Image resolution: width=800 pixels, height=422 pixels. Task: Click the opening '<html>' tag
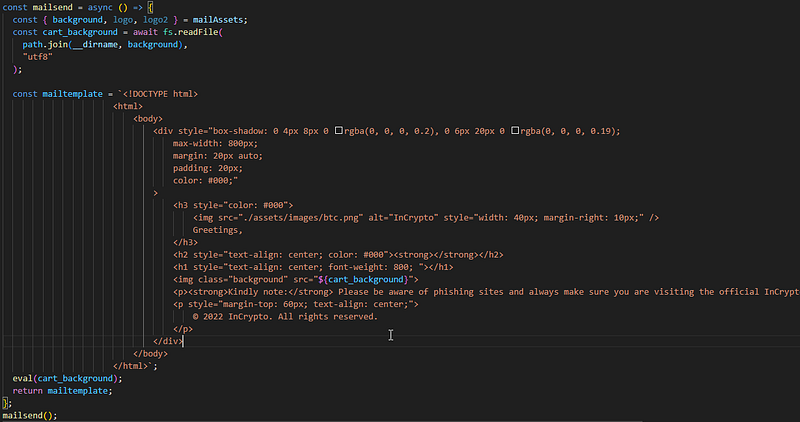(128, 106)
